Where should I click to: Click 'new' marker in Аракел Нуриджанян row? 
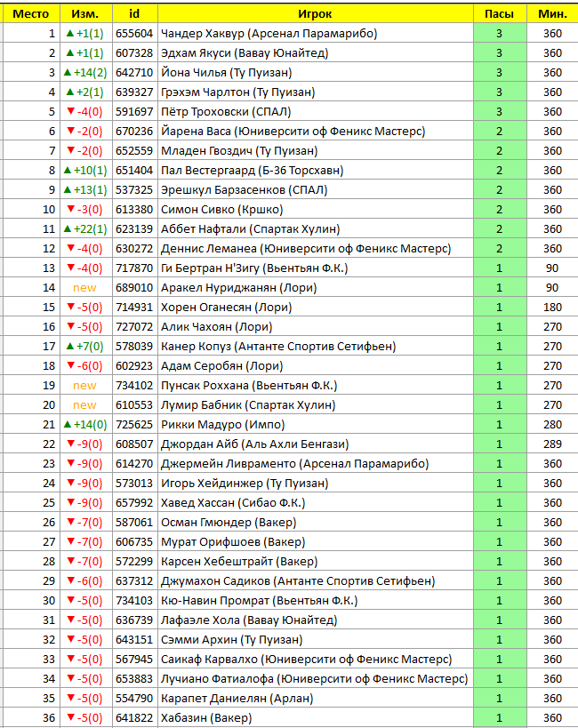click(84, 288)
